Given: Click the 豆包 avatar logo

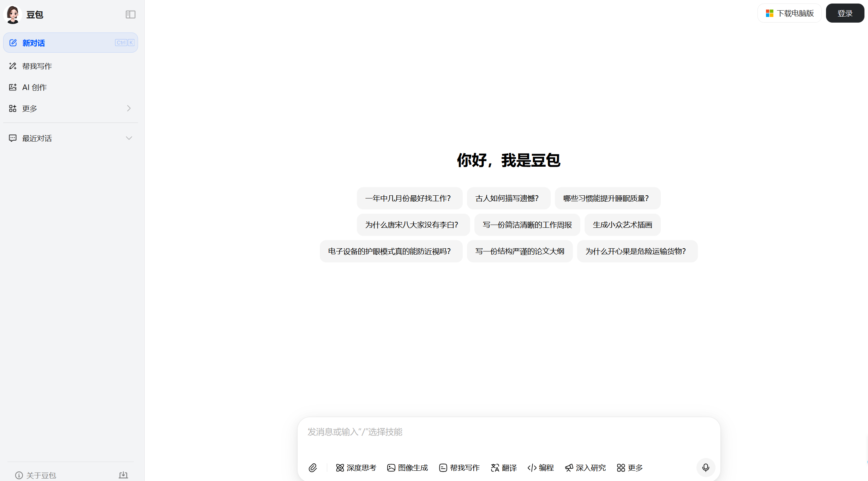Looking at the screenshot, I should (13, 14).
